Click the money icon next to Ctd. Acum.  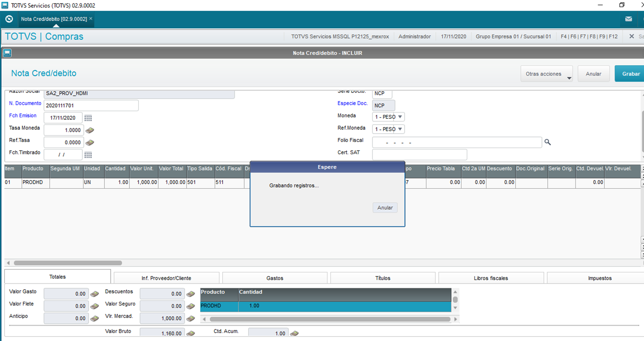pyautogui.click(x=294, y=333)
